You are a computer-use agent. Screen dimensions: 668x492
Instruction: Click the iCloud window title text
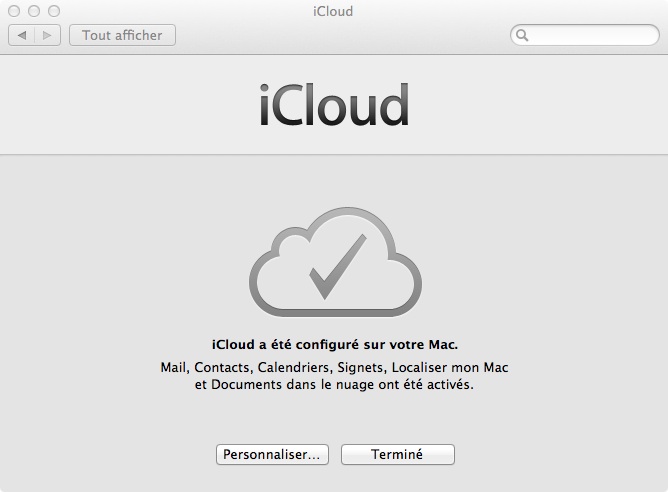pos(333,11)
